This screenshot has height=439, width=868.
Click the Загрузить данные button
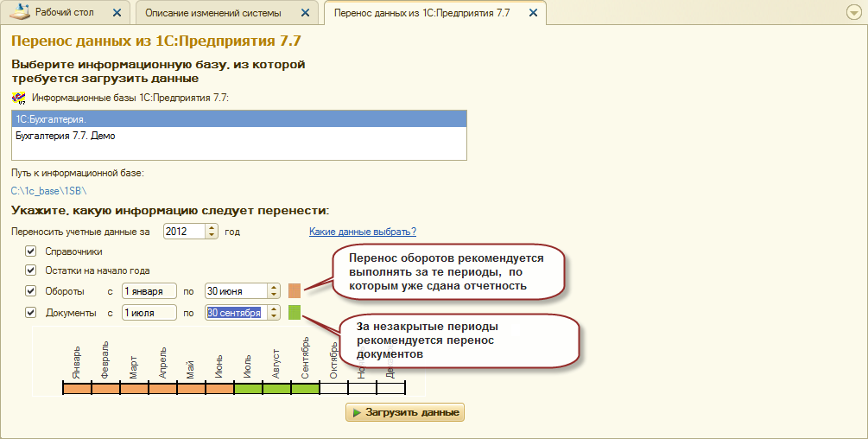pyautogui.click(x=405, y=412)
